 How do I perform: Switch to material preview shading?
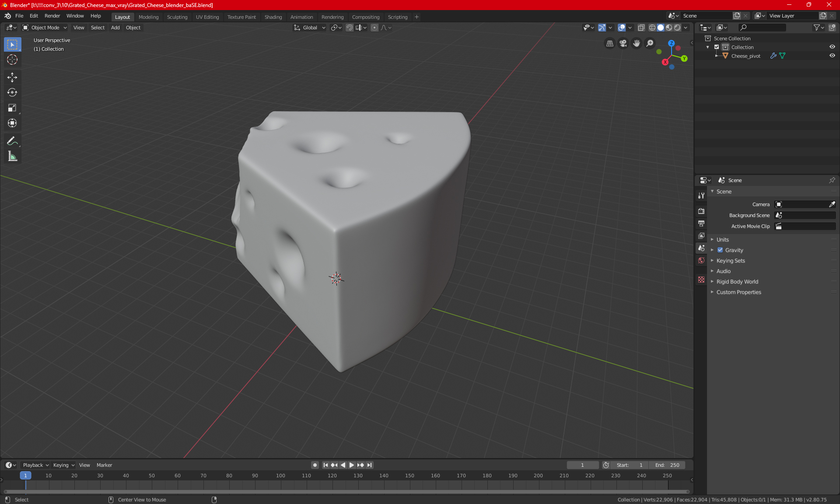click(x=669, y=28)
